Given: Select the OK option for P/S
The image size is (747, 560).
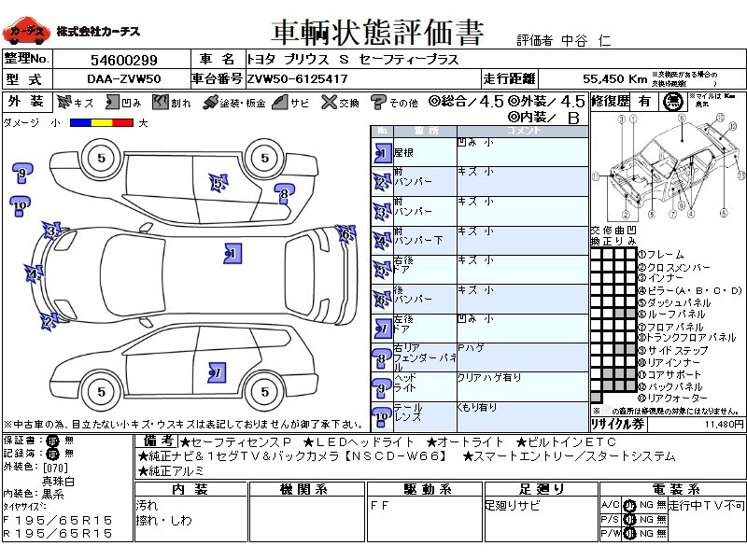Looking at the screenshot, I should tap(629, 520).
